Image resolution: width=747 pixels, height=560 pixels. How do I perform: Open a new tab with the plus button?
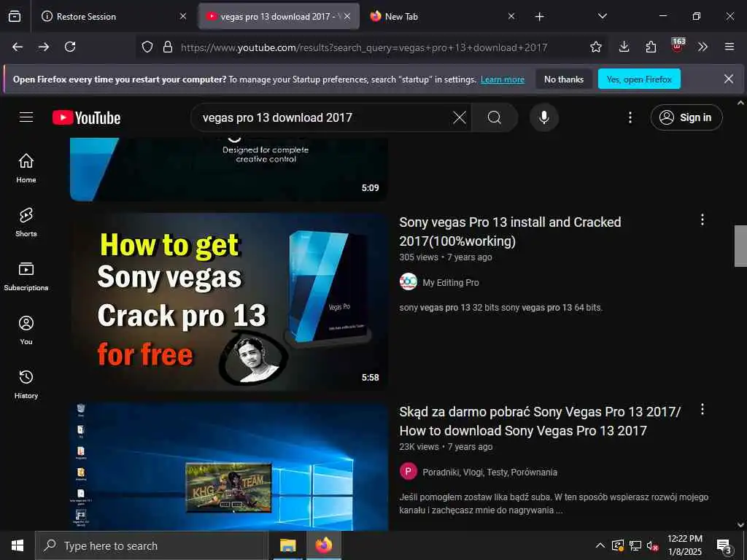[x=539, y=17]
